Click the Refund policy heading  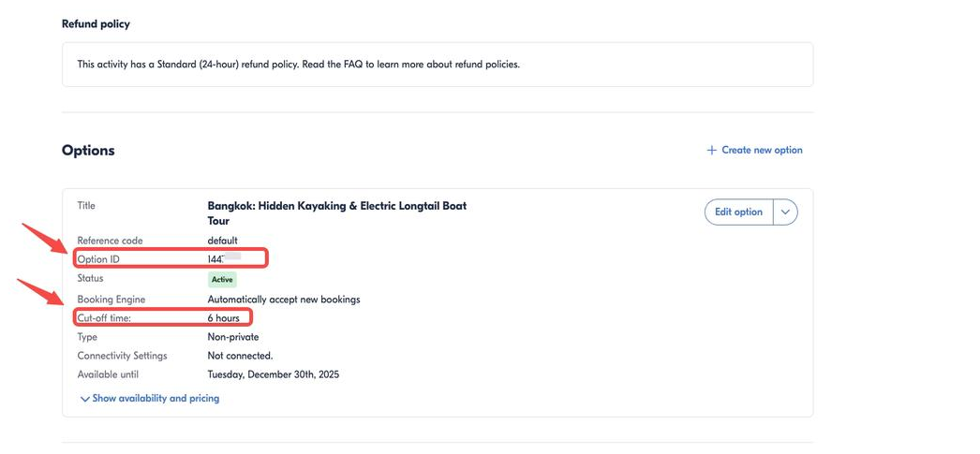[x=96, y=24]
